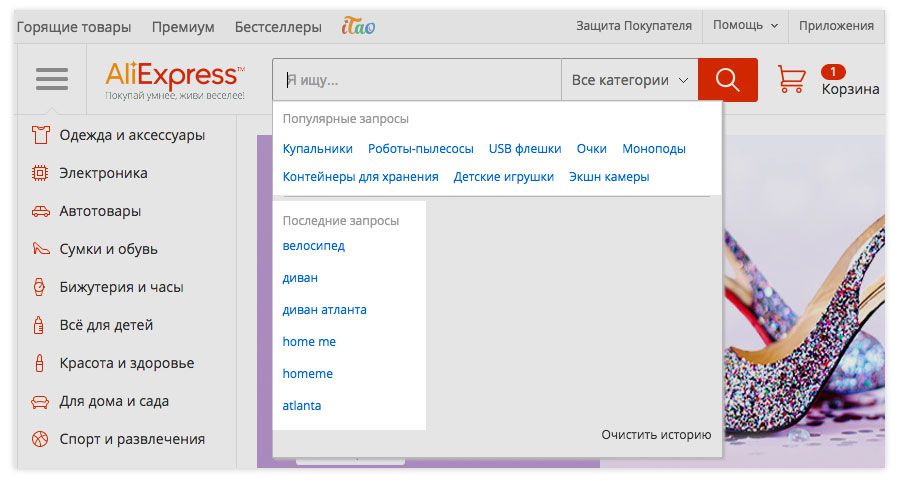903x481 pixels.
Task: Select the shirt icon for clothing
Action: pos(40,135)
